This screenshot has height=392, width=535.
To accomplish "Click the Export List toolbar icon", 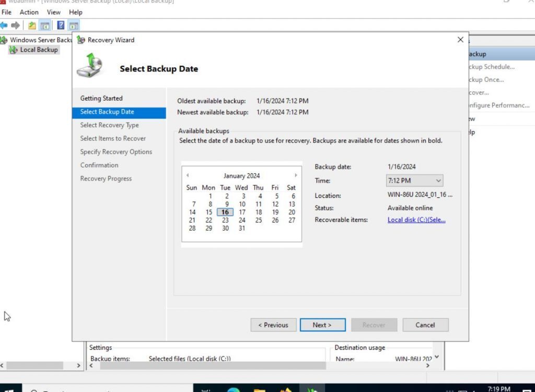I will click(32, 25).
